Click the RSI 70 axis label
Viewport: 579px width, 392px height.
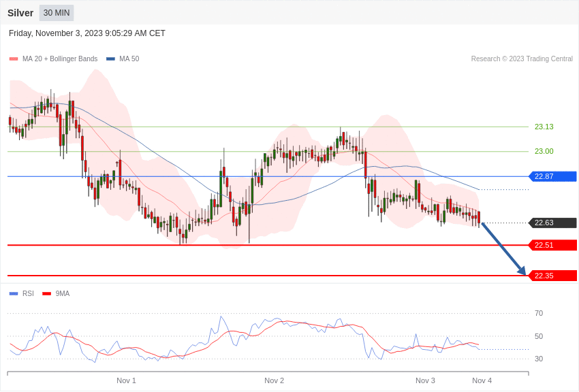tap(539, 314)
